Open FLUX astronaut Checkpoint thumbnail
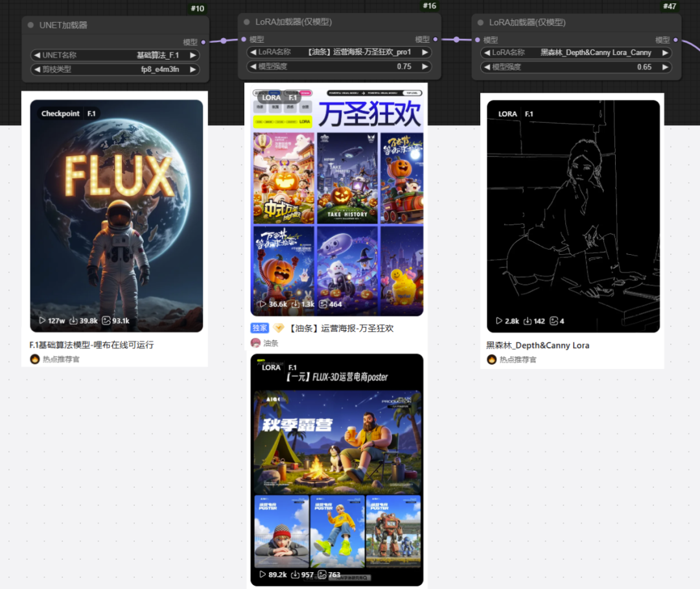Viewport: 700px width, 589px height. click(x=117, y=216)
